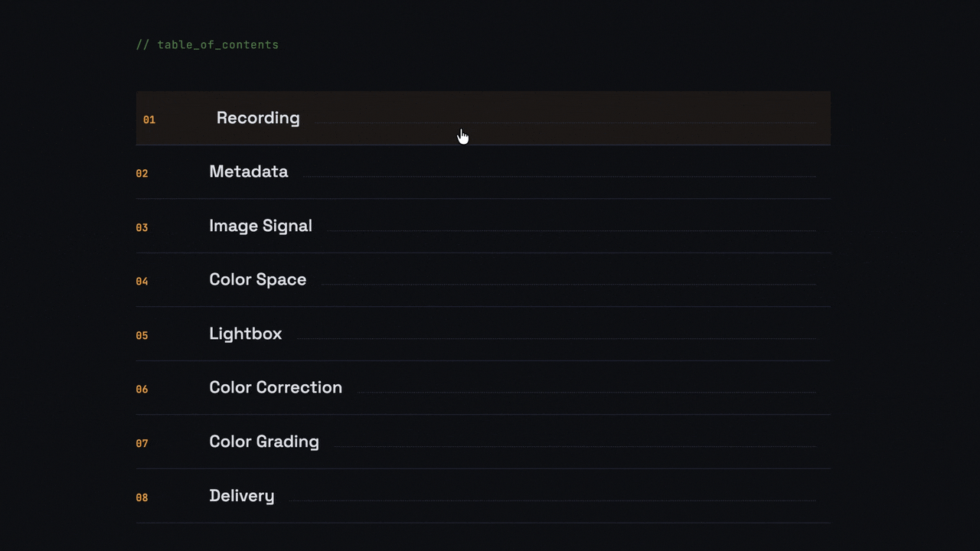Click the 06 number beside Color Correction
The height and width of the screenshot is (551, 980).
(142, 390)
